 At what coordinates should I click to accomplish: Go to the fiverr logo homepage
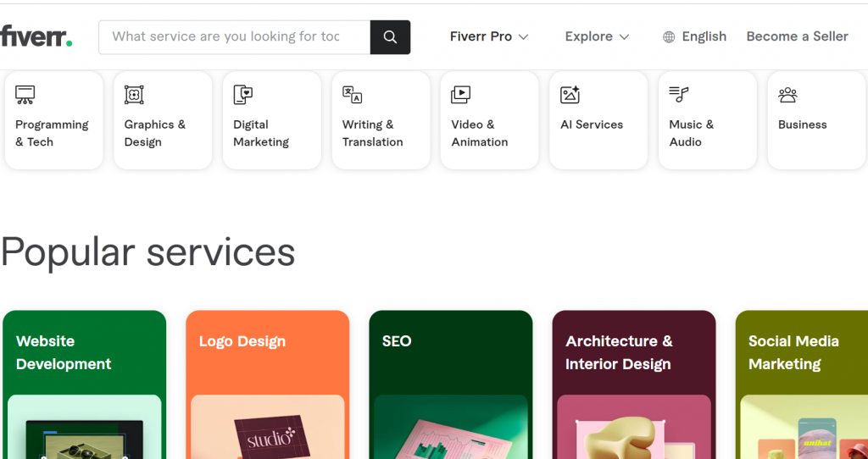(x=36, y=36)
